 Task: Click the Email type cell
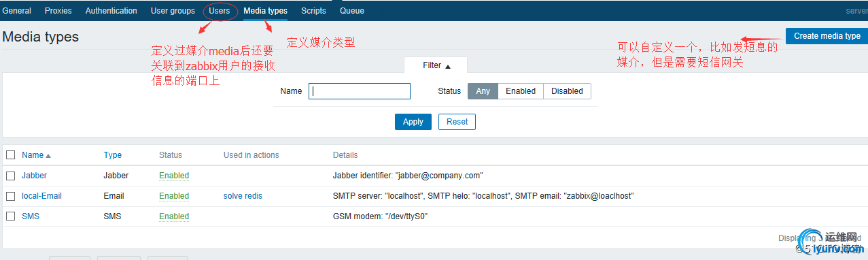pos(114,196)
